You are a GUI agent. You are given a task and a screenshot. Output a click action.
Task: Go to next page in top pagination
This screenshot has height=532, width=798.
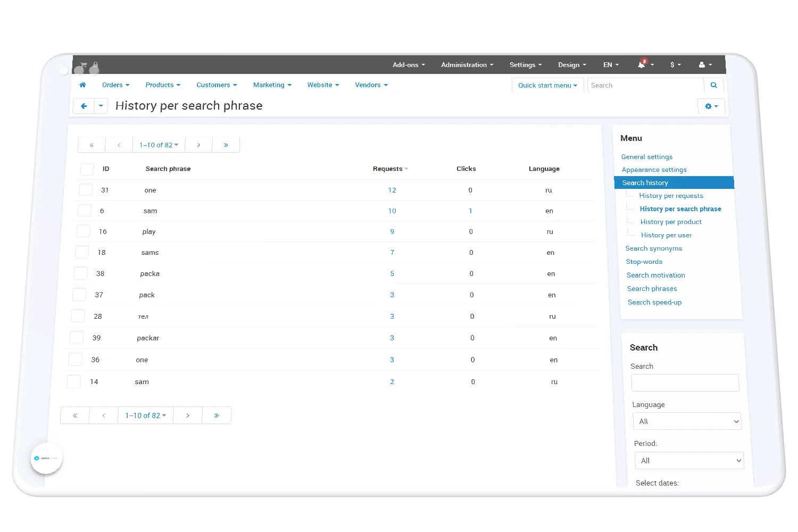click(198, 145)
